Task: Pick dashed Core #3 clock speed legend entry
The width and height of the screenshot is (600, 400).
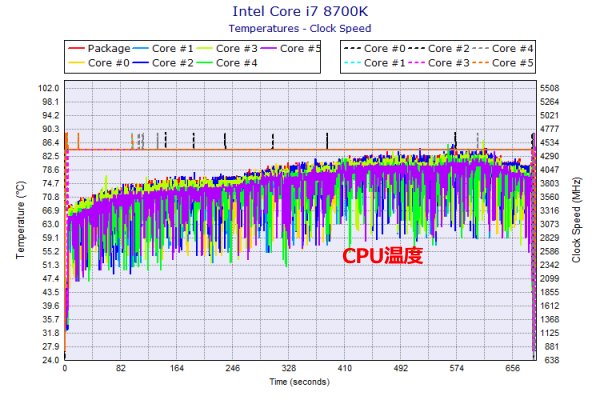Action: [439, 63]
